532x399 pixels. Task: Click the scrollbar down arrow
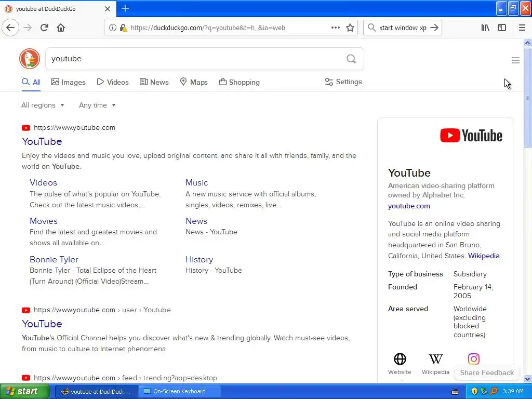pos(527,379)
